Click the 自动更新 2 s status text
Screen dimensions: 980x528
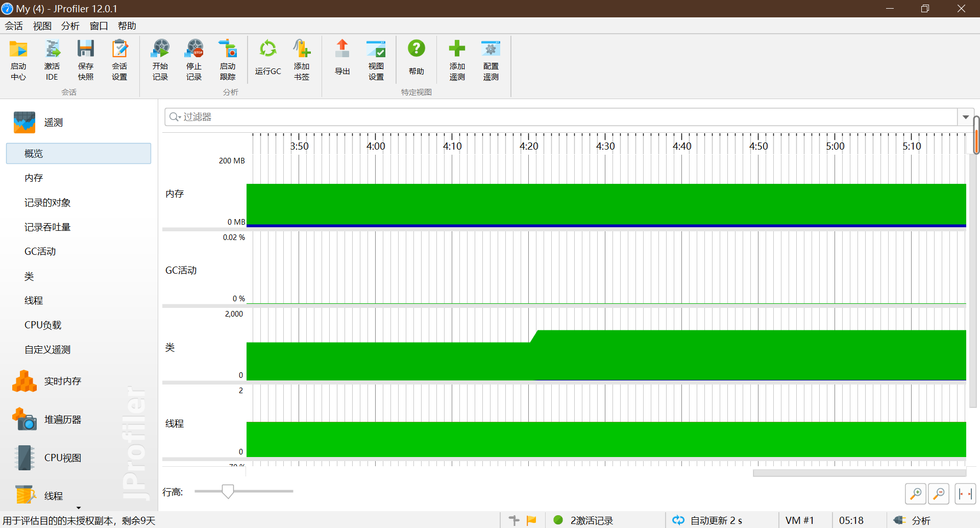pos(716,520)
